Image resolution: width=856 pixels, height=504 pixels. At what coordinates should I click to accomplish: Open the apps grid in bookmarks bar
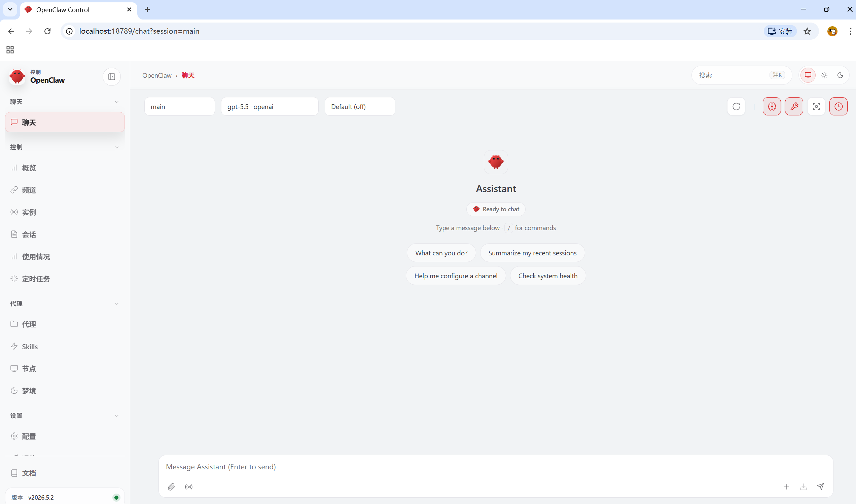tap(10, 50)
